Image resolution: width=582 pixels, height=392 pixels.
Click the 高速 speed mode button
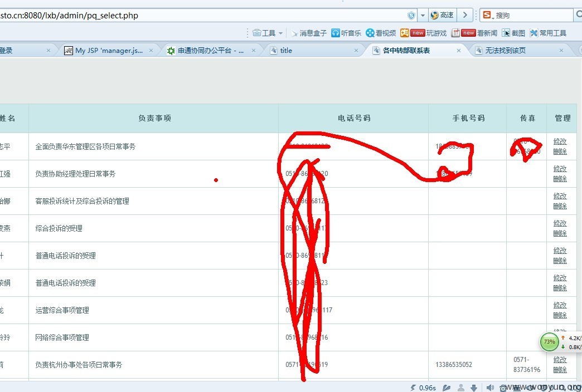[x=443, y=15]
